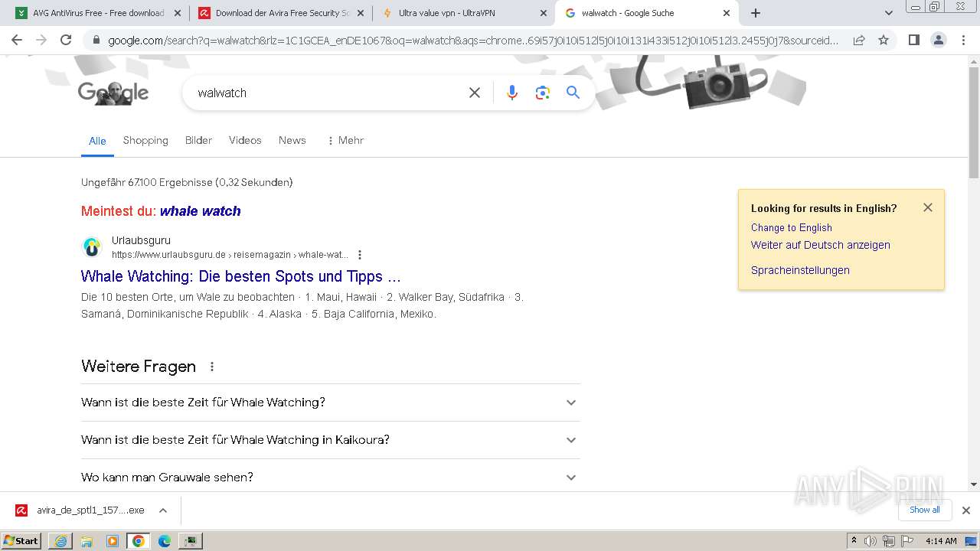The image size is (980, 551).
Task: Close the walwatch Google Suche tab
Action: click(x=727, y=13)
